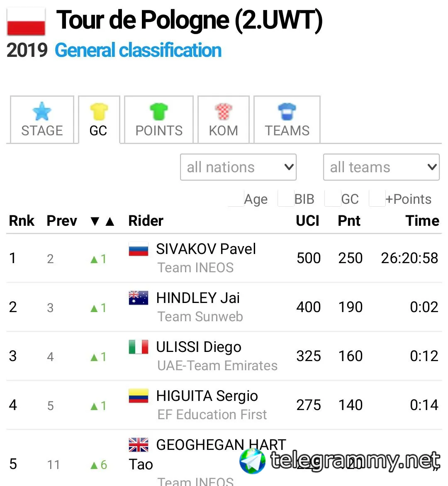This screenshot has height=486, width=448.
Task: Click the blue TEAMS jersey icon
Action: (x=287, y=111)
